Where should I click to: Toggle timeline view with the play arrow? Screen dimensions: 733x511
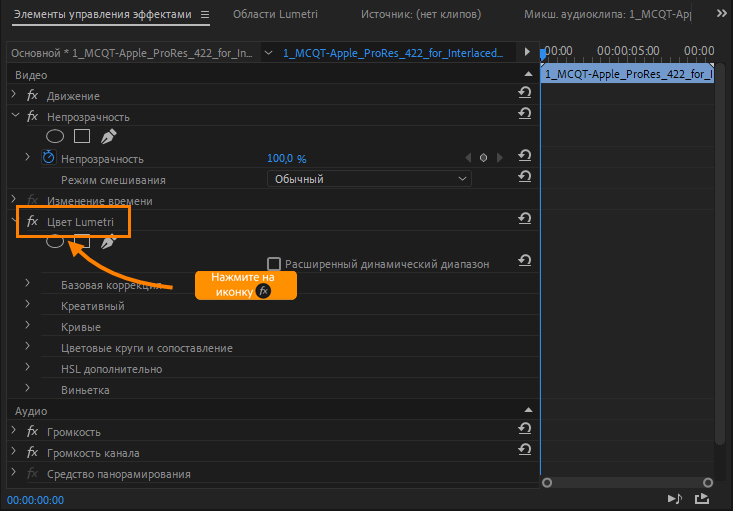point(527,52)
